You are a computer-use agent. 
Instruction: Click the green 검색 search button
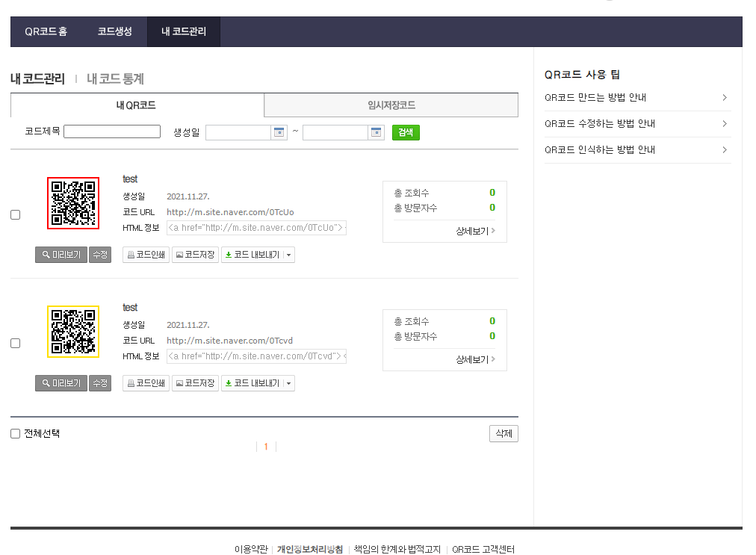pyautogui.click(x=406, y=132)
